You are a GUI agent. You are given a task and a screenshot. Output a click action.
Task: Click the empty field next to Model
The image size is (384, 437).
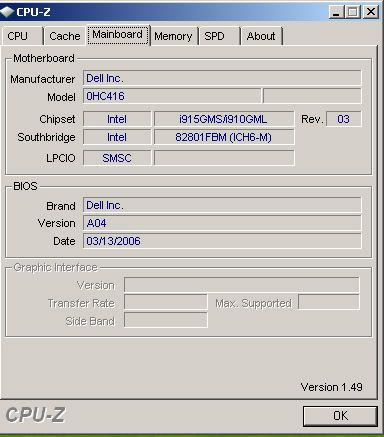pos(312,96)
